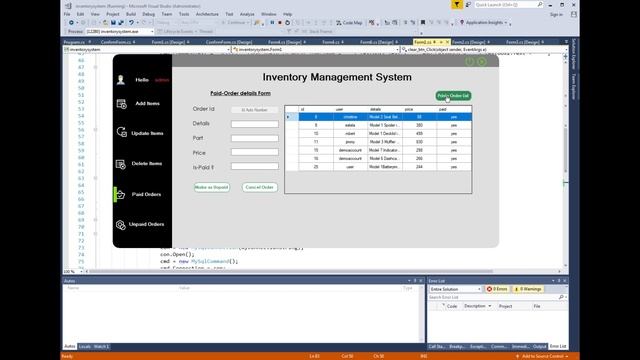Click the Paid Orders basket icon
Image resolution: width=640 pixels, height=360 pixels.
pyautogui.click(x=120, y=195)
